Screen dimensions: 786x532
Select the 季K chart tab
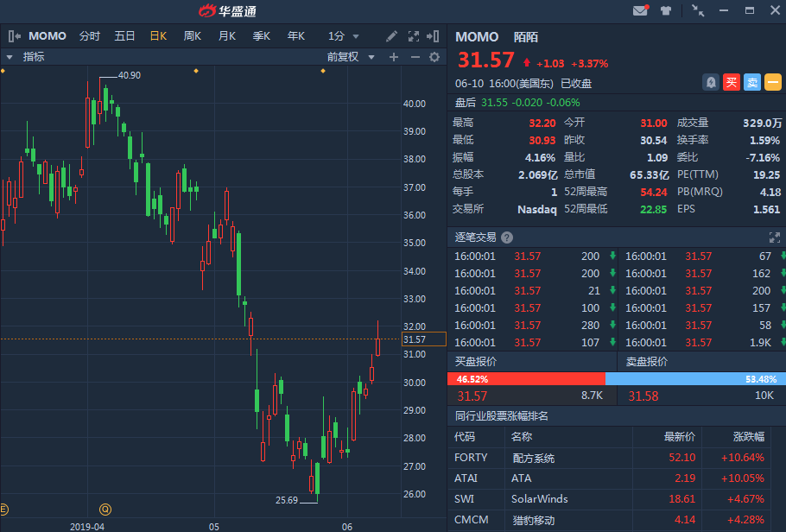262,36
